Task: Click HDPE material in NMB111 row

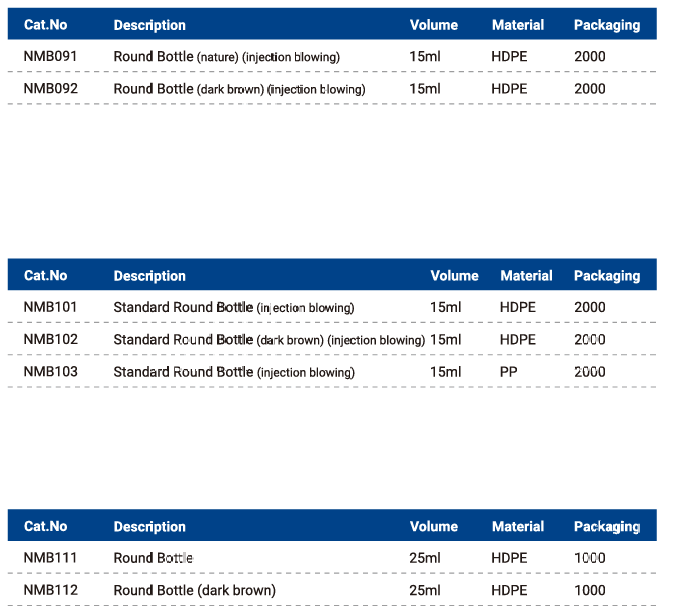Action: tap(509, 558)
